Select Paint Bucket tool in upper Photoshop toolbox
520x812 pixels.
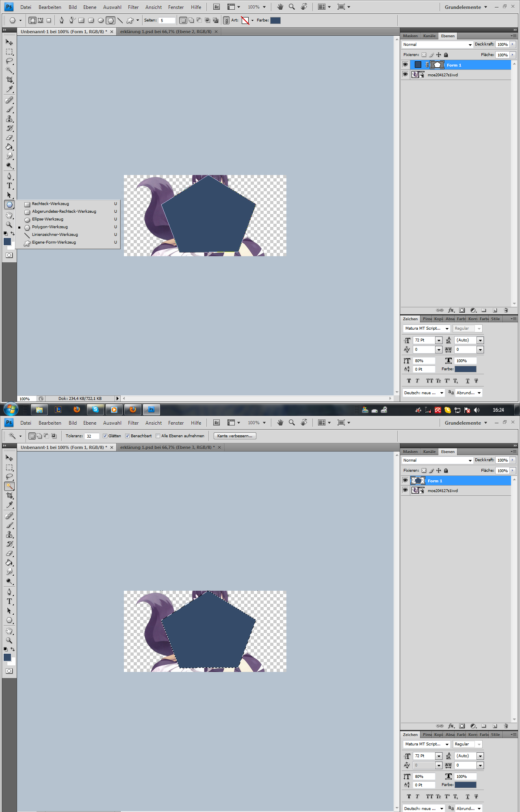point(9,147)
